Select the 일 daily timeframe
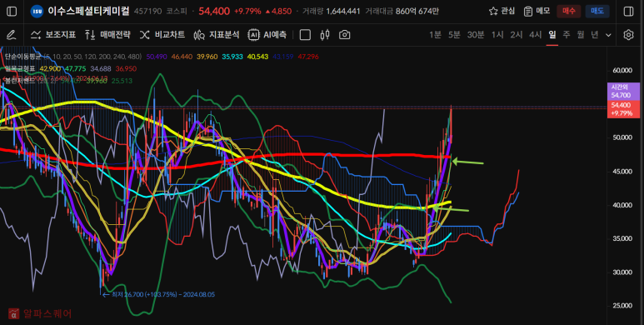 552,35
